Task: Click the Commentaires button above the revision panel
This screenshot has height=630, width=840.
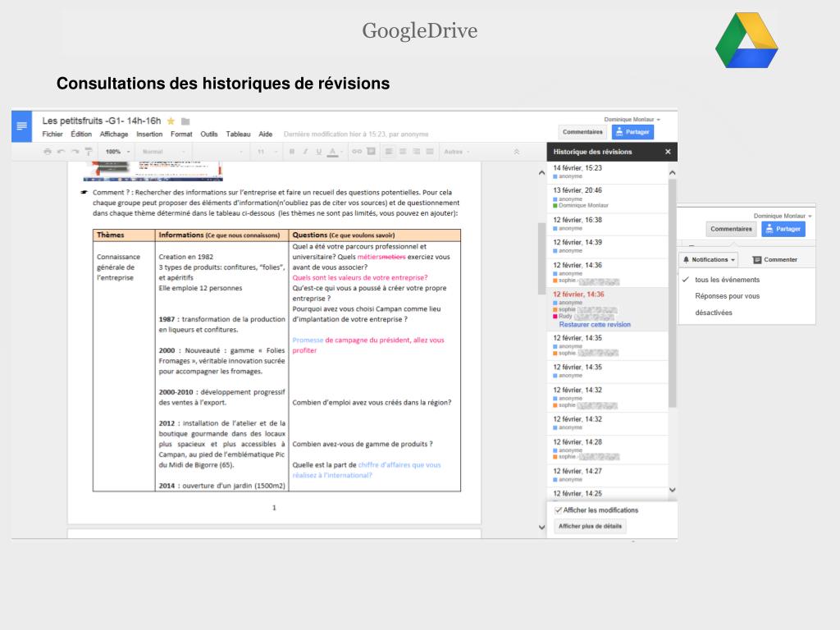Action: tap(582, 132)
